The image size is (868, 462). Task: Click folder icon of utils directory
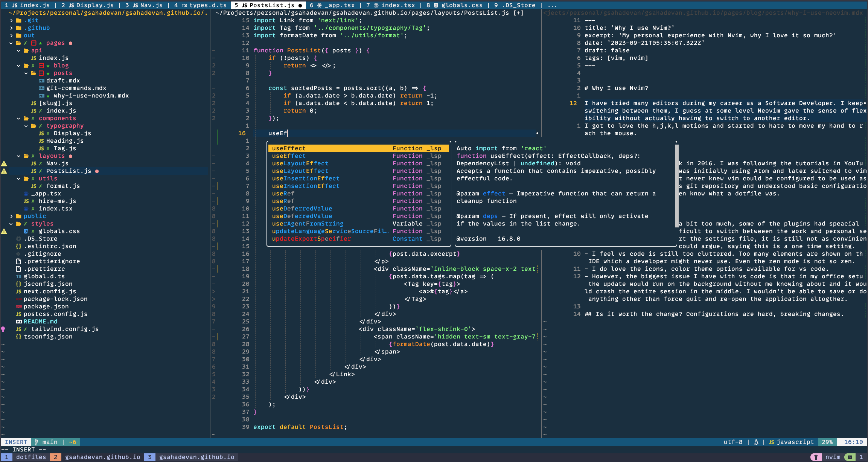[x=26, y=178]
